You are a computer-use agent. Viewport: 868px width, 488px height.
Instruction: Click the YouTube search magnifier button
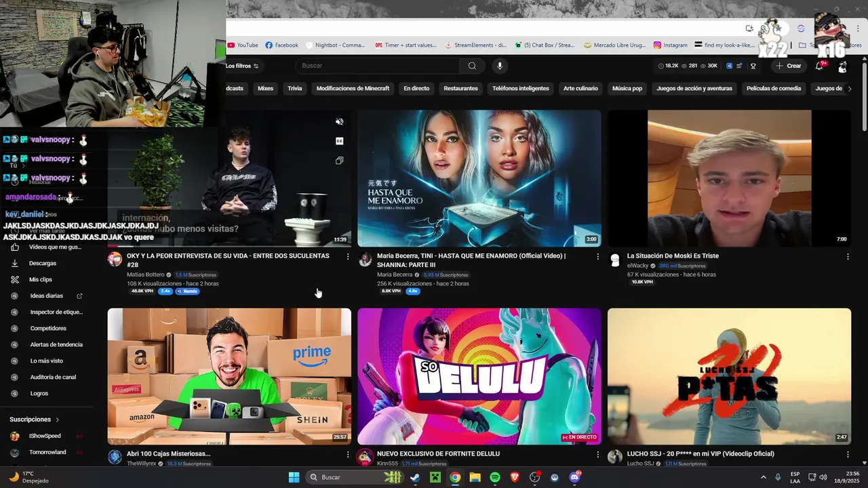point(472,66)
